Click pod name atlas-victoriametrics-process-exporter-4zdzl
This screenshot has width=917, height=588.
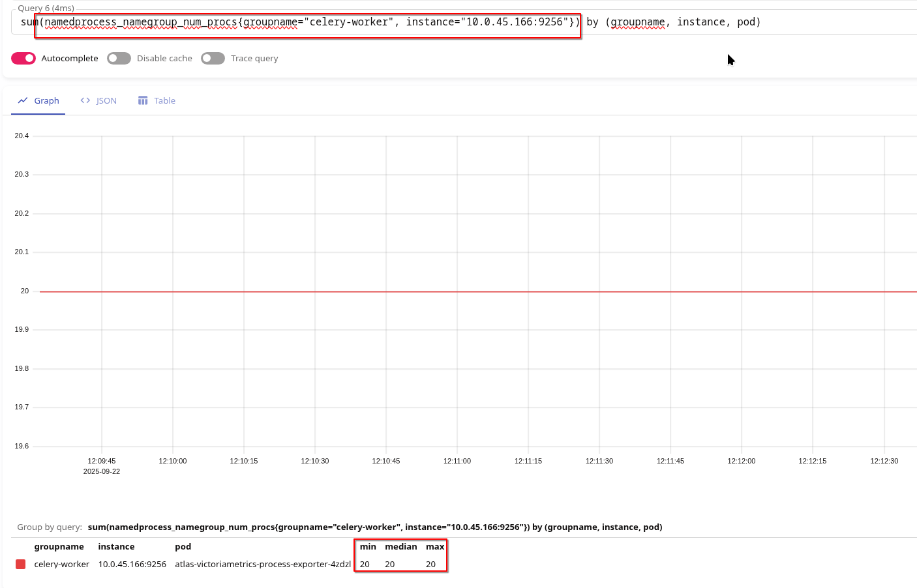(x=263, y=565)
